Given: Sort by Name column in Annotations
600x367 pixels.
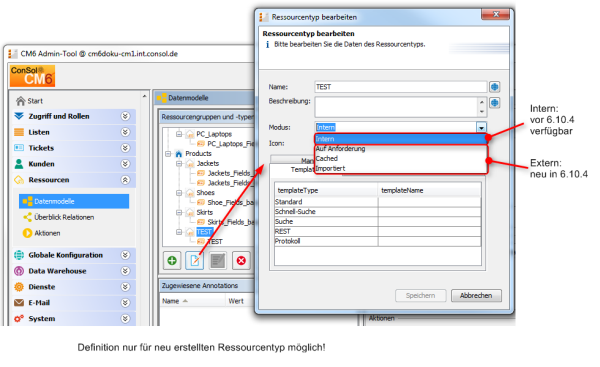Looking at the screenshot, I should point(192,301).
